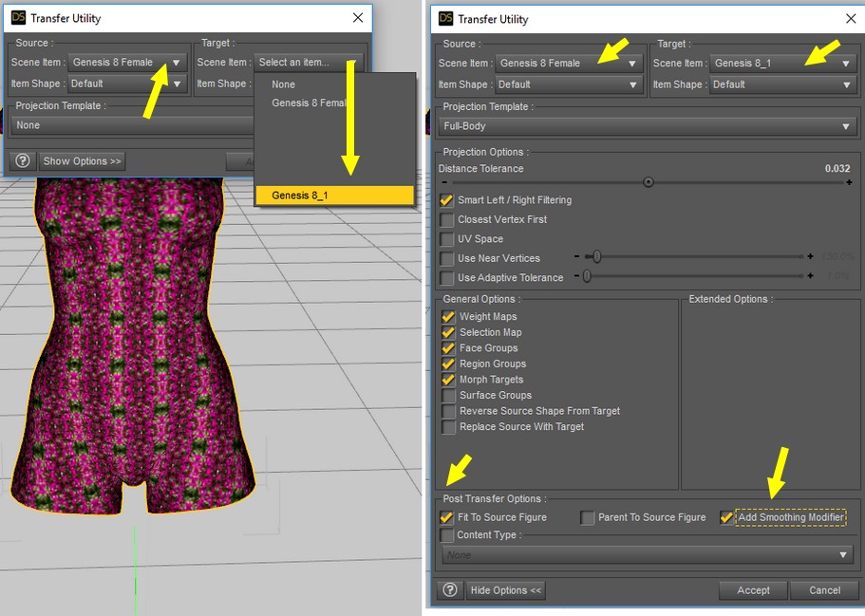The image size is (865, 616).
Task: Uncheck Weight Maps option
Action: (x=448, y=317)
